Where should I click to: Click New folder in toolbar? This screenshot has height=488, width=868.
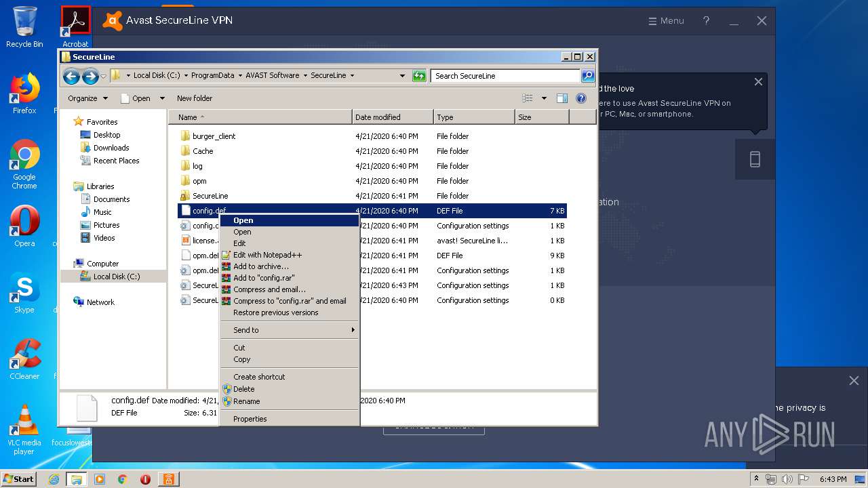195,98
